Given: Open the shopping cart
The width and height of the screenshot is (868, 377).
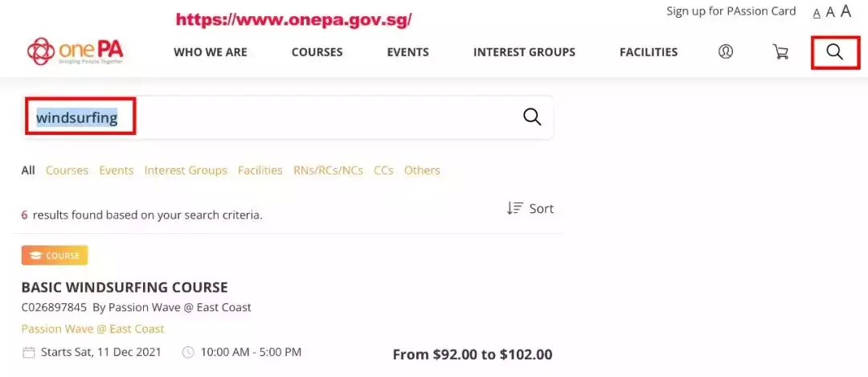Looking at the screenshot, I should coord(780,52).
